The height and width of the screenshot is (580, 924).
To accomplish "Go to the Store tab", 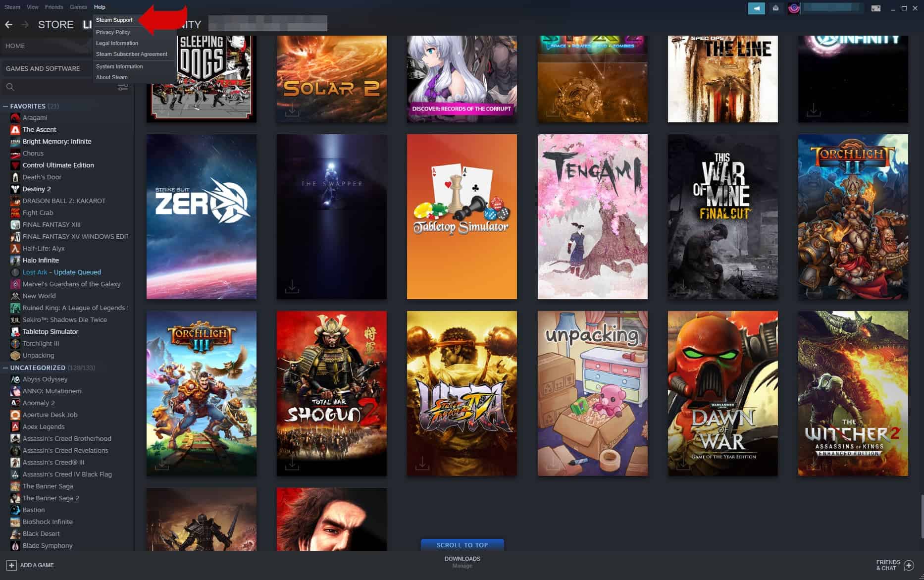I will pyautogui.click(x=56, y=24).
